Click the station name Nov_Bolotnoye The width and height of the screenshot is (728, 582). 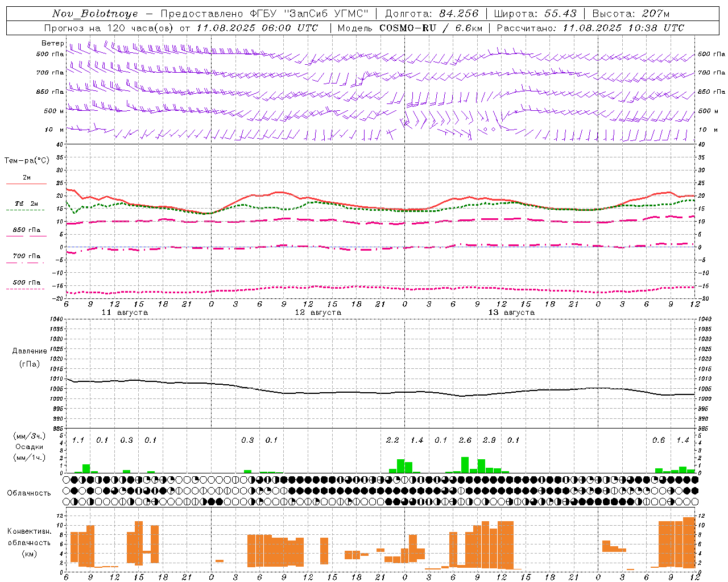95,14
